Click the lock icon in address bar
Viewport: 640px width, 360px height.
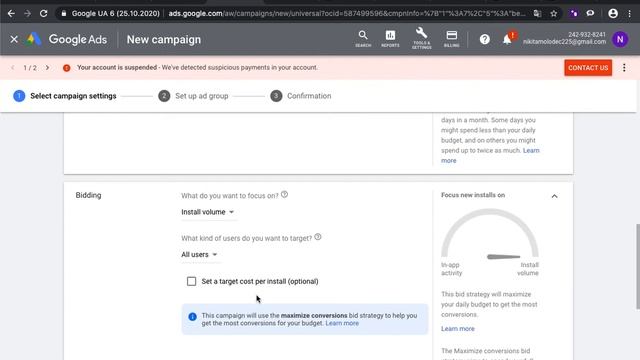pyautogui.click(x=64, y=13)
